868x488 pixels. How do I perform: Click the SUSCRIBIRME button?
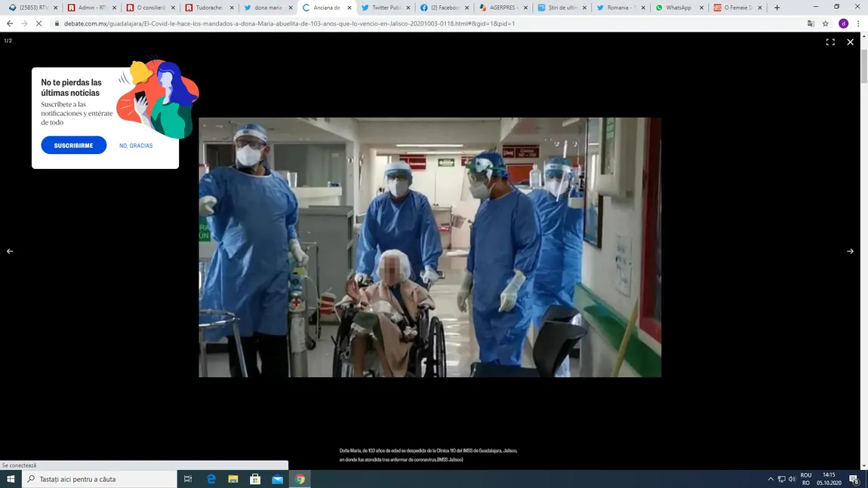tap(74, 146)
